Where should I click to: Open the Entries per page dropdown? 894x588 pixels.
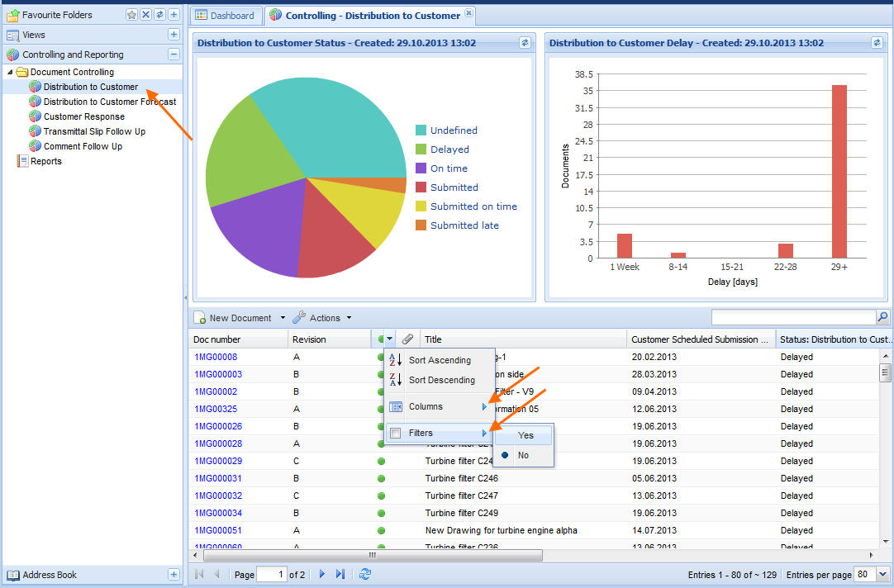click(882, 574)
